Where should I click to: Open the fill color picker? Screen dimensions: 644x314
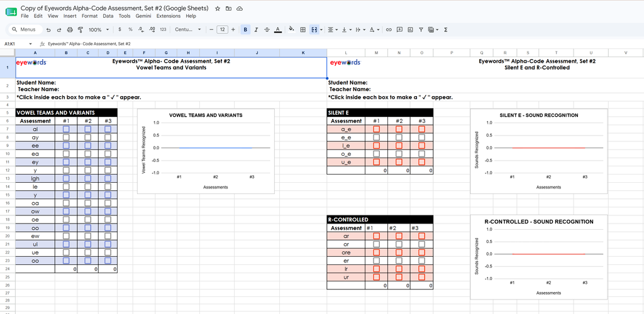(292, 30)
